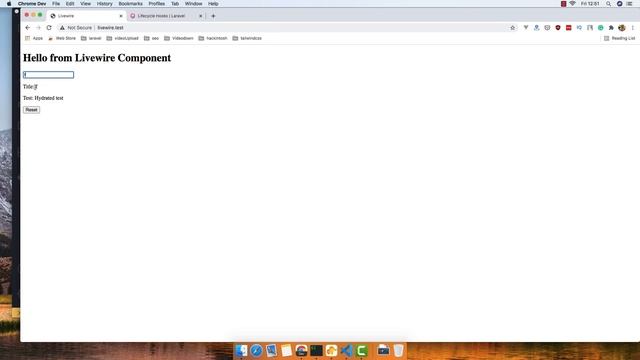Viewport: 640px width, 360px height.
Task: Open a new tab with plus button
Action: pyautogui.click(x=213, y=16)
